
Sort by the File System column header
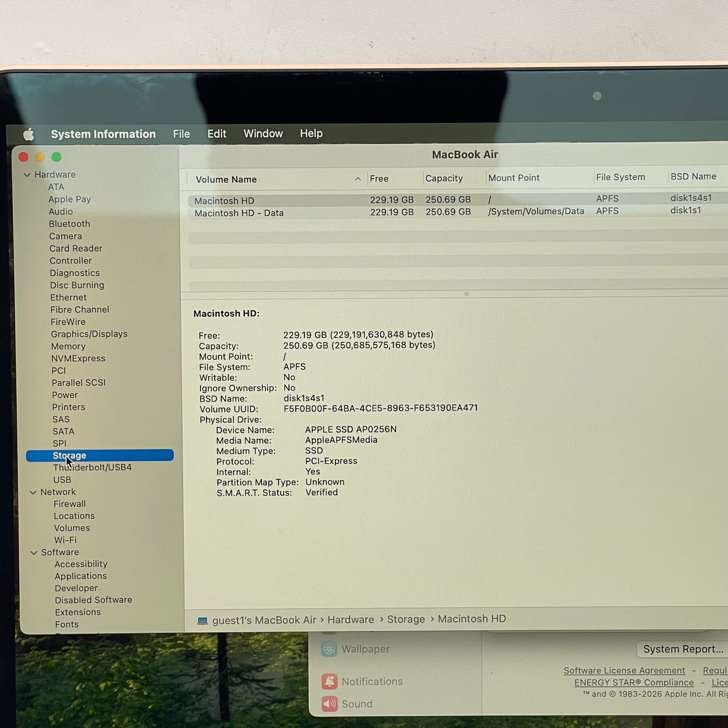pos(620,177)
